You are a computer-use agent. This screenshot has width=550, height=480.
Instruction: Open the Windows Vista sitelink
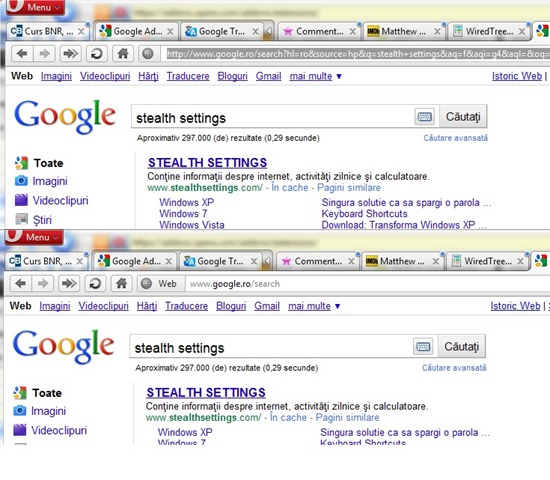point(192,225)
